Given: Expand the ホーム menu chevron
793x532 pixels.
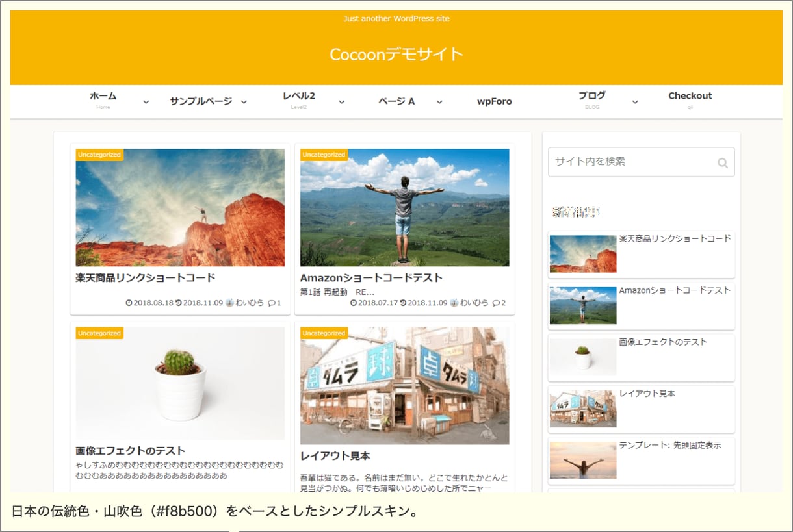Looking at the screenshot, I should tap(146, 102).
